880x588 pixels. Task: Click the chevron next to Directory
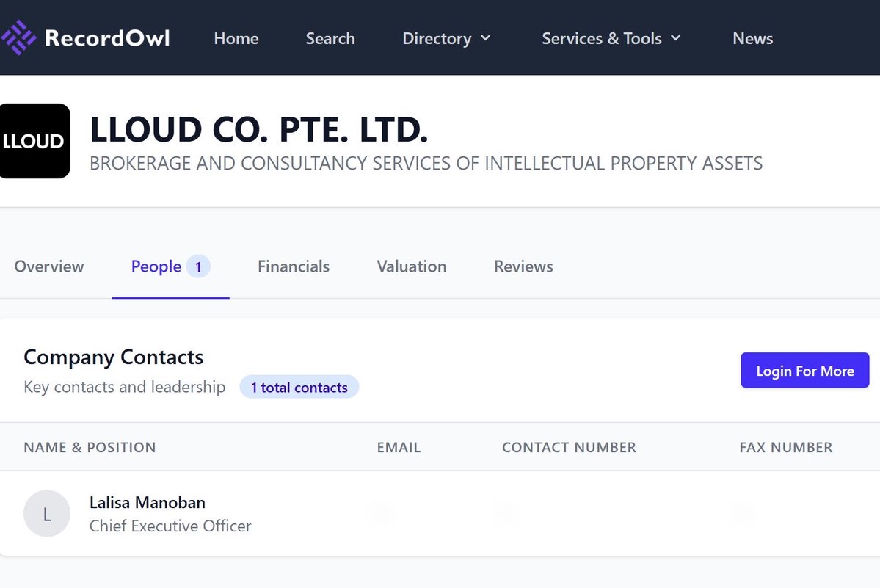(x=485, y=38)
